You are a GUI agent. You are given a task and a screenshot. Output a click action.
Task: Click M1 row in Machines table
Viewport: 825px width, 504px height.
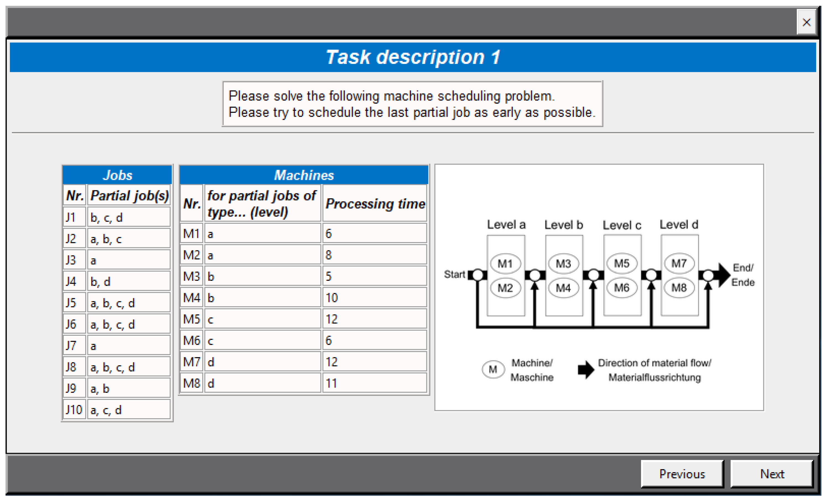pyautogui.click(x=304, y=233)
